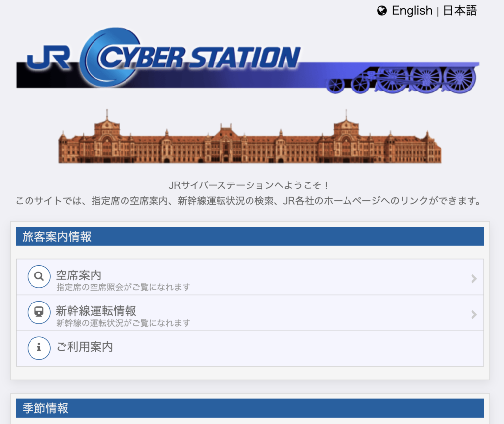Viewport: 504px width, 424px height.
Task: Open the JR Cyber Station logo banner
Action: (x=248, y=61)
